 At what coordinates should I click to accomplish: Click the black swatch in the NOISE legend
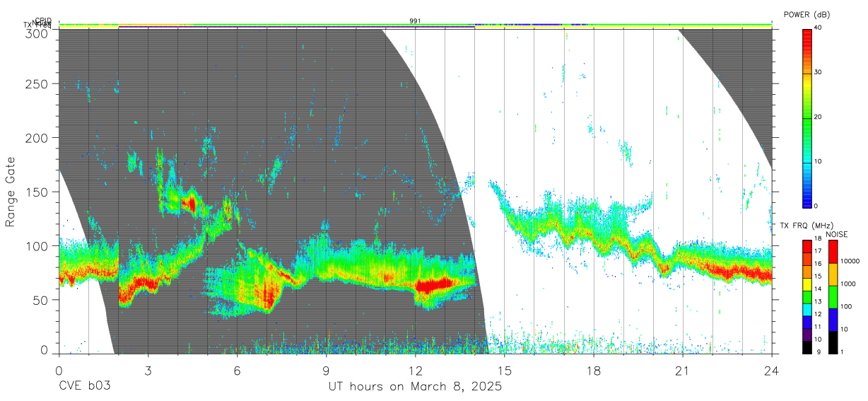833,342
